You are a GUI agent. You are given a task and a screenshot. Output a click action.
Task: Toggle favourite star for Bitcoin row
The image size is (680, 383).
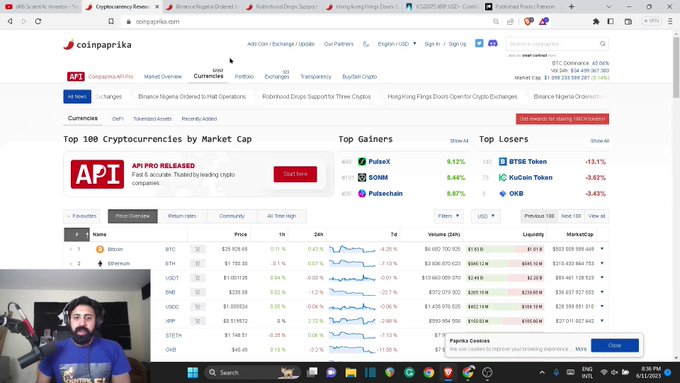coord(70,249)
